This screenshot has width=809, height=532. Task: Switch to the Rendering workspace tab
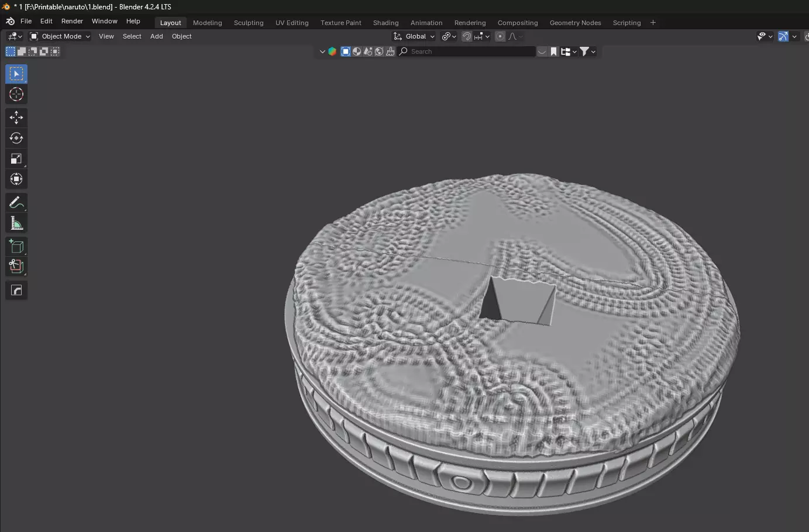click(470, 23)
